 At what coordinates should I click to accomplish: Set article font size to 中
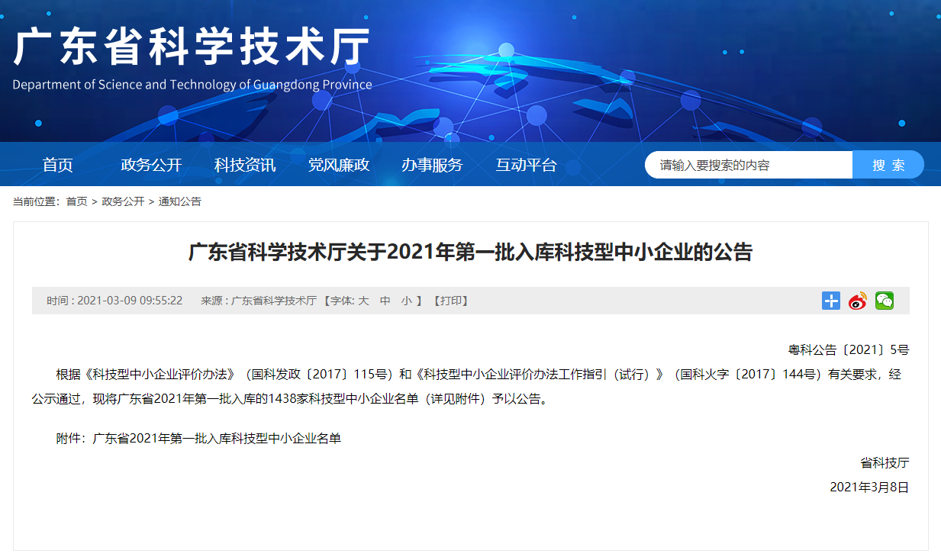tap(385, 301)
